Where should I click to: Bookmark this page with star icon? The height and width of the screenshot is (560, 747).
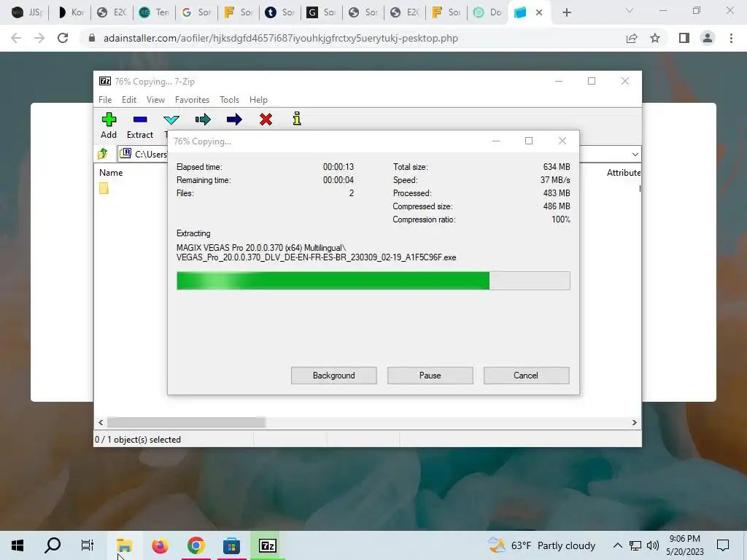[x=655, y=38]
